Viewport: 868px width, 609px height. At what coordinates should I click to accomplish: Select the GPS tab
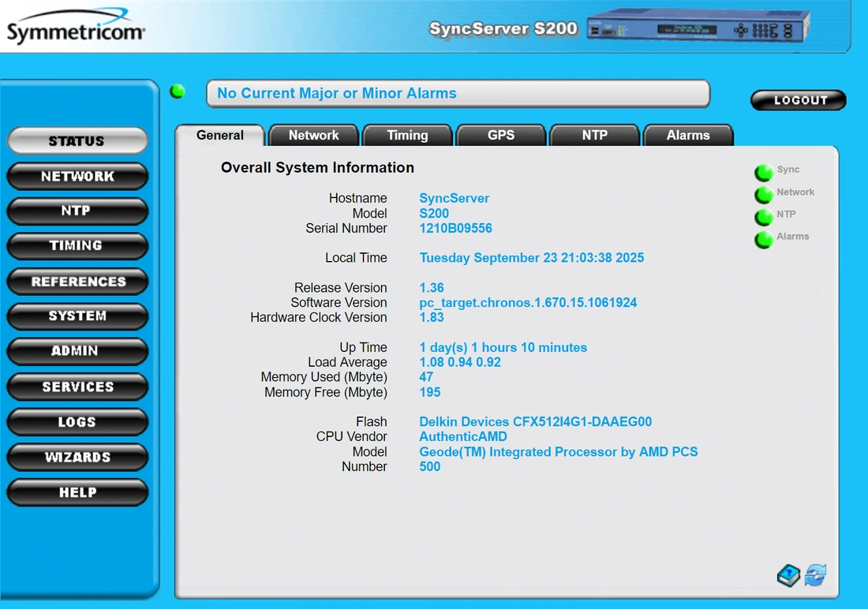pos(500,136)
